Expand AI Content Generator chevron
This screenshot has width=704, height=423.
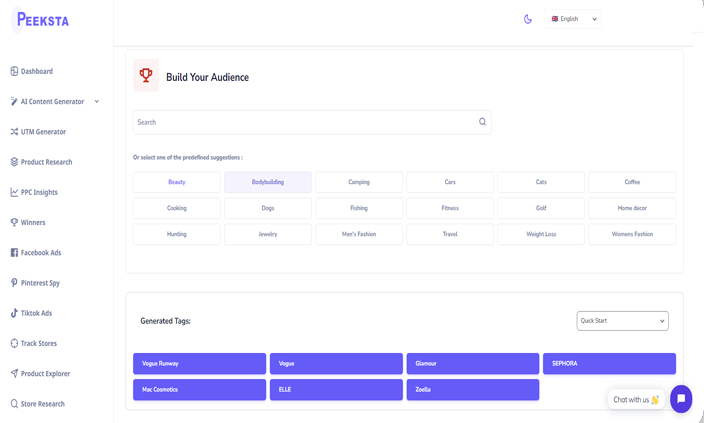click(x=97, y=101)
